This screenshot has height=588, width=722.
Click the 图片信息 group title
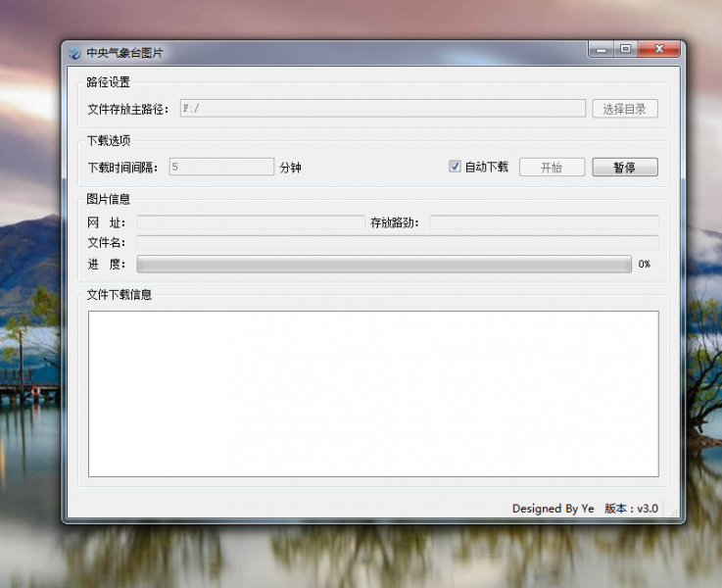coord(108,199)
